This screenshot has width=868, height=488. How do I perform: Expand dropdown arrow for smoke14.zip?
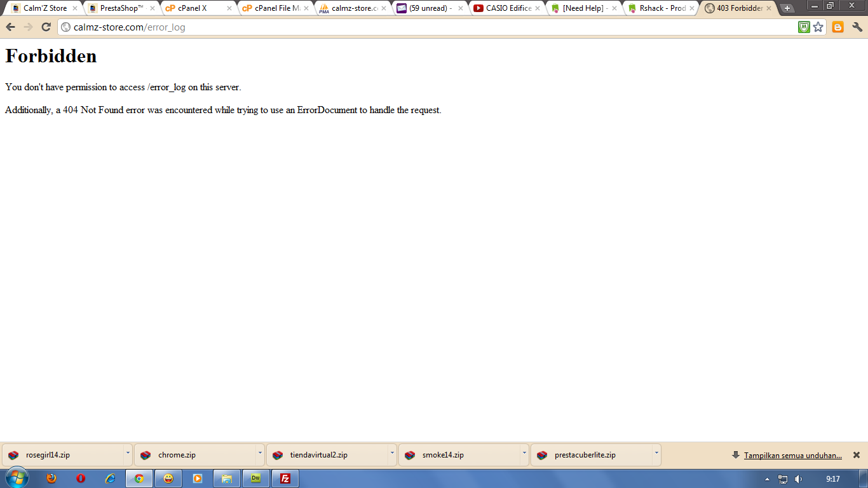click(524, 455)
